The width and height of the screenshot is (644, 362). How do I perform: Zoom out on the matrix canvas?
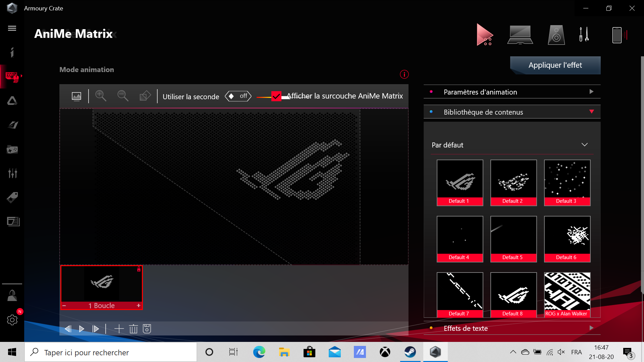(x=123, y=96)
